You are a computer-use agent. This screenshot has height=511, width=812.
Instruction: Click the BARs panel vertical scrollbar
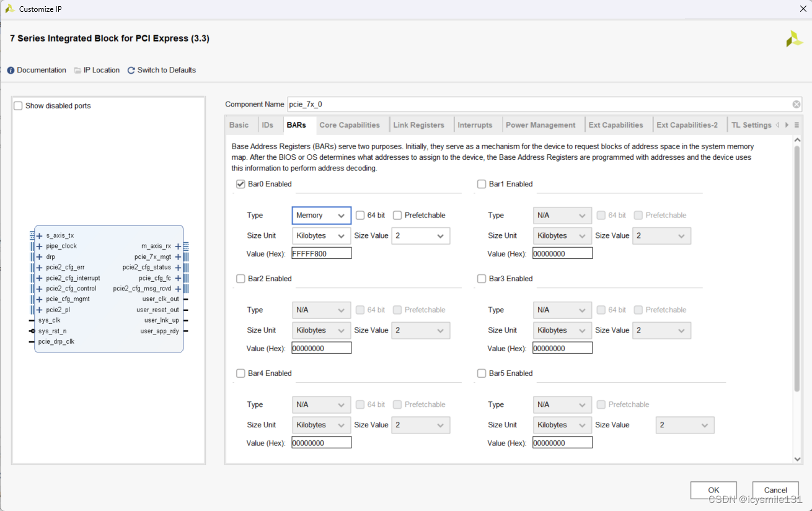pyautogui.click(x=797, y=268)
